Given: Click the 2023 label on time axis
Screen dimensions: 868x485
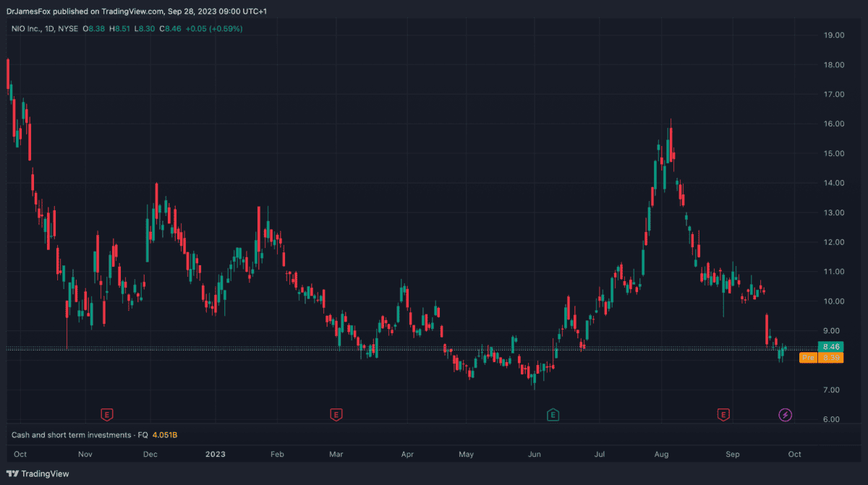Looking at the screenshot, I should 215,455.
